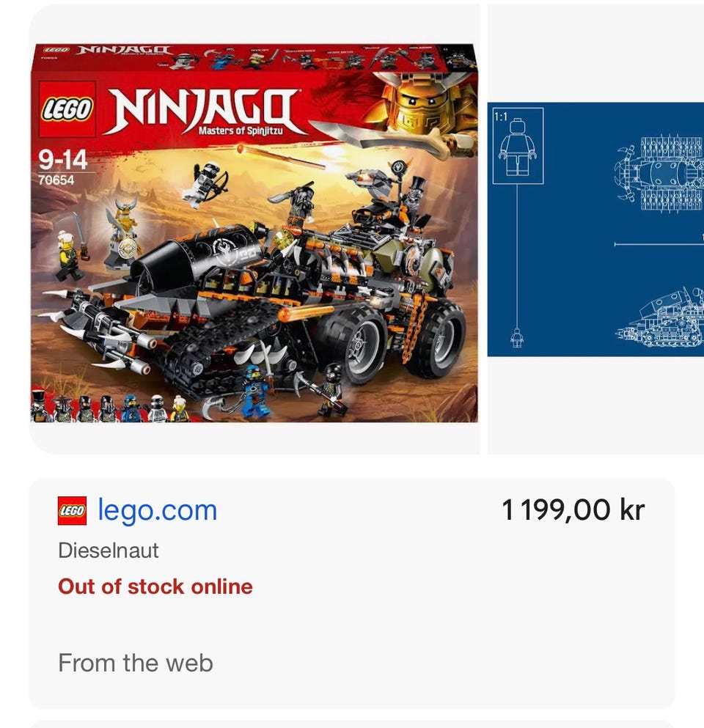Click the small minifigure below scale line
This screenshot has height=728, width=704.
[517, 337]
